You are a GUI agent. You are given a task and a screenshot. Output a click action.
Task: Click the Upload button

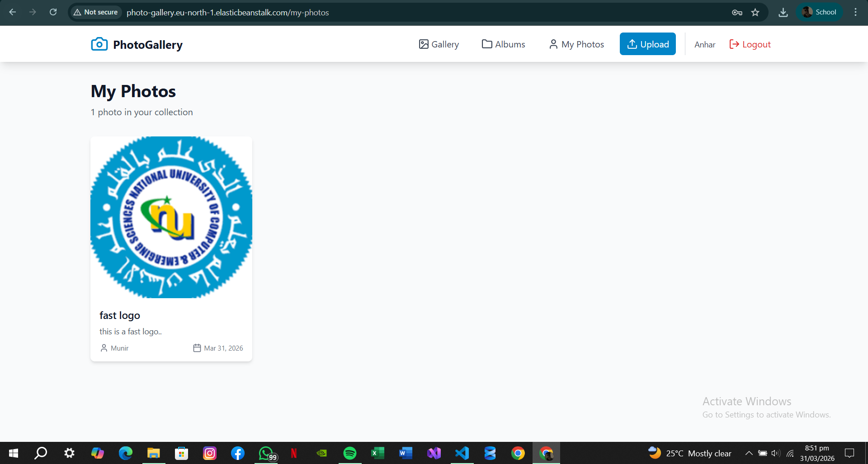click(x=647, y=44)
